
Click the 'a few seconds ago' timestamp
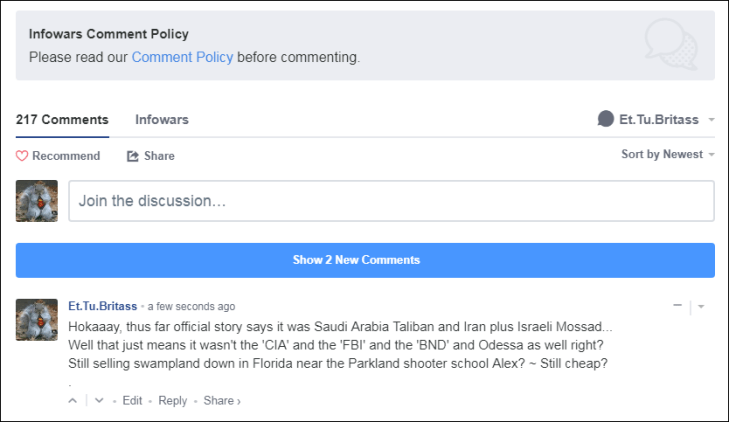(192, 306)
